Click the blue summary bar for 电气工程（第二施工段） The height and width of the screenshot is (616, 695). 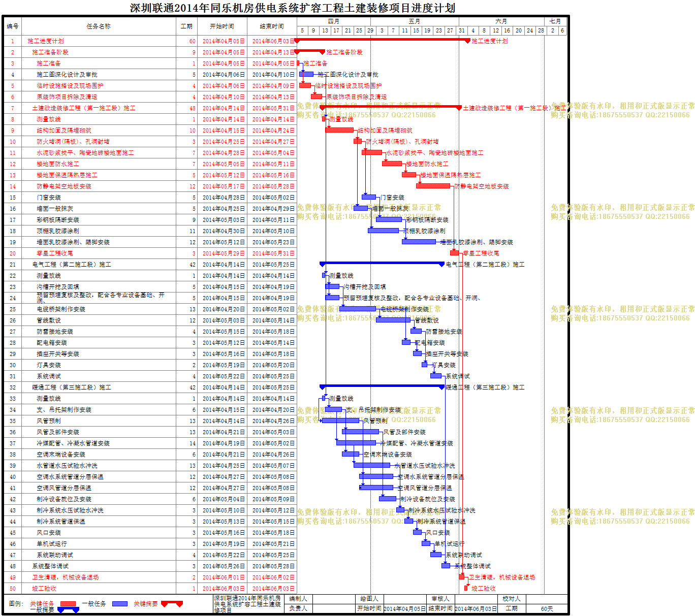coord(382,264)
